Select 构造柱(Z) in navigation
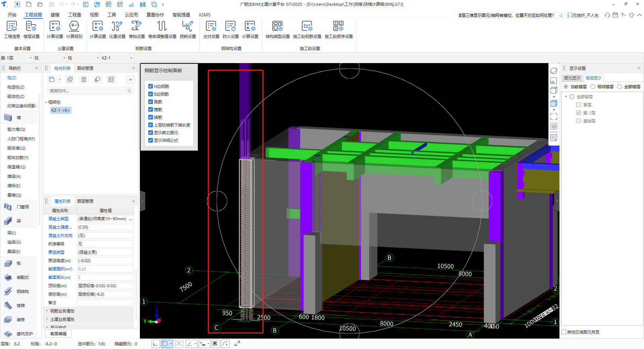644x349 pixels. (16, 87)
